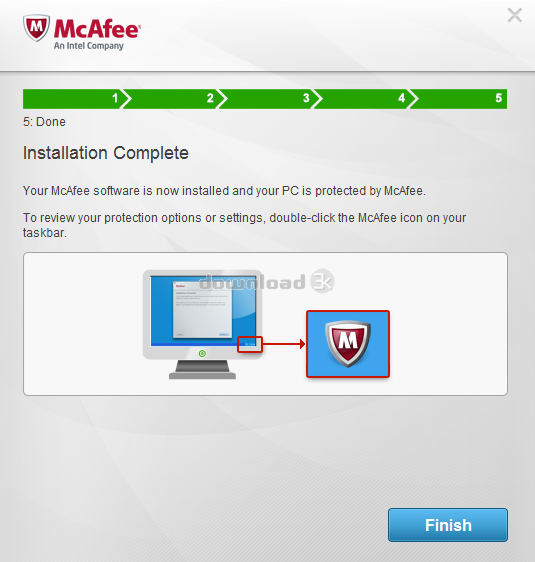Screen dimensions: 535x562
Task: Click the download3k watermark logo
Action: point(267,282)
